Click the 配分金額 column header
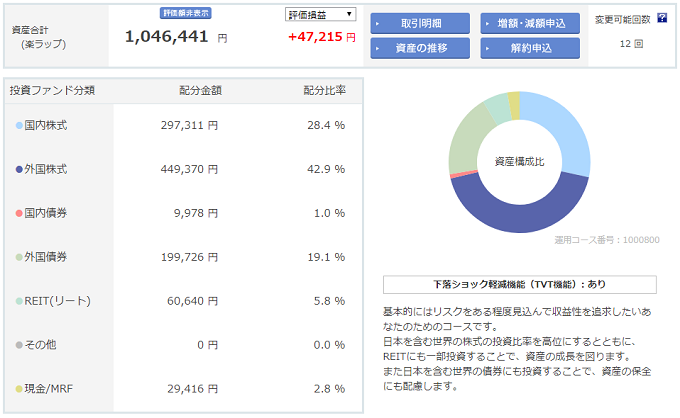This screenshot has width=680, height=418. (x=200, y=91)
